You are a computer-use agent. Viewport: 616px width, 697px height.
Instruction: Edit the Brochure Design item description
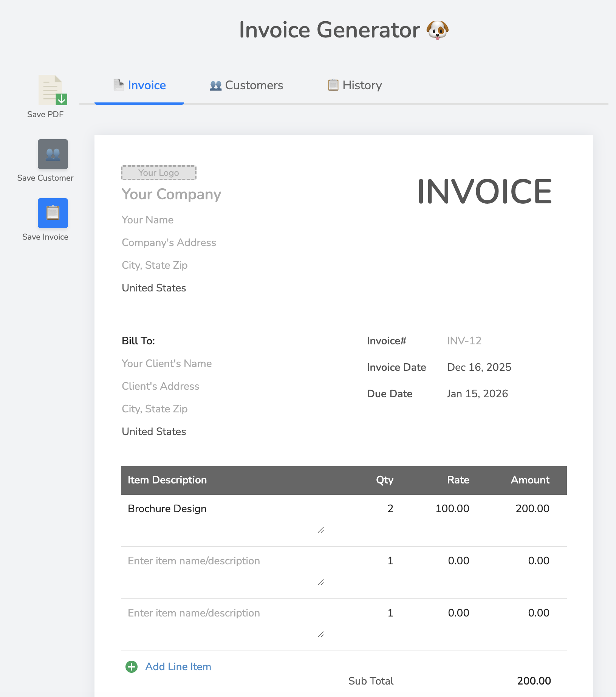pyautogui.click(x=167, y=508)
